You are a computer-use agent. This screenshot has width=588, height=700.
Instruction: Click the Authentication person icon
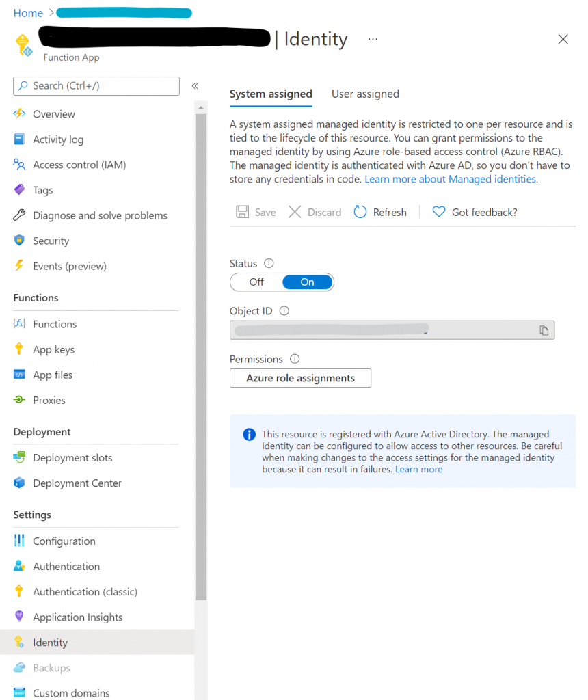click(x=19, y=566)
